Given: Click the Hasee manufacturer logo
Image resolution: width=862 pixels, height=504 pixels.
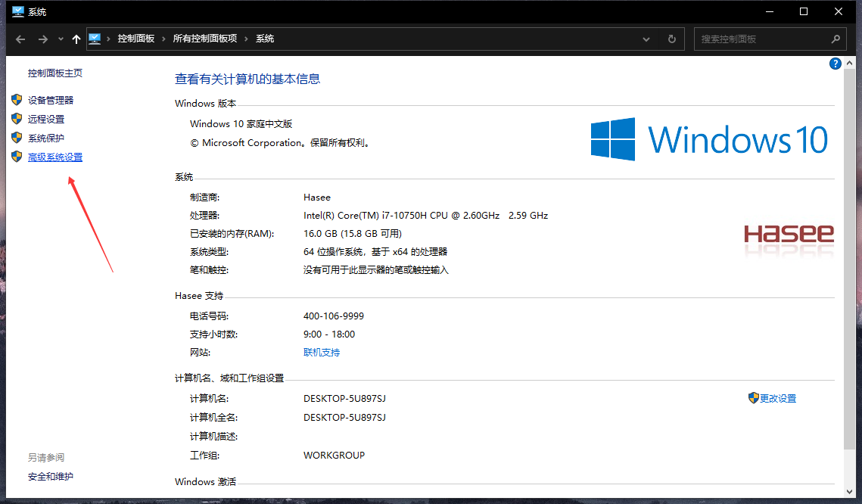Looking at the screenshot, I should (789, 240).
